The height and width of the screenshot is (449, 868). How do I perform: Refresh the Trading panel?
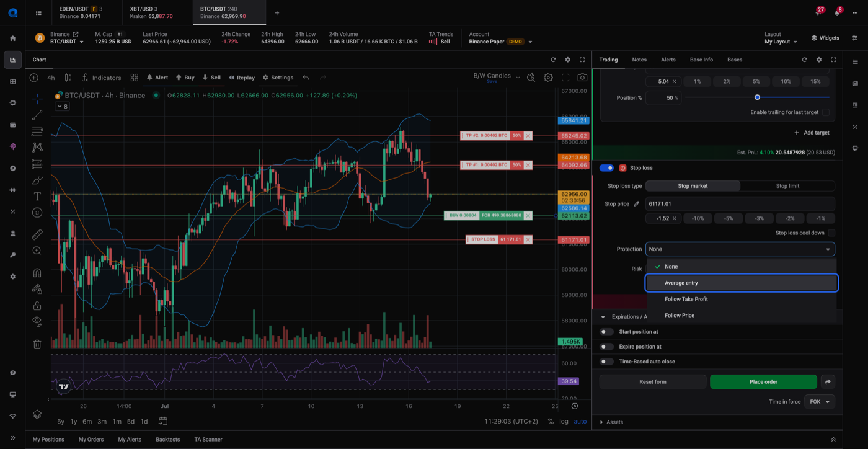[x=805, y=60]
